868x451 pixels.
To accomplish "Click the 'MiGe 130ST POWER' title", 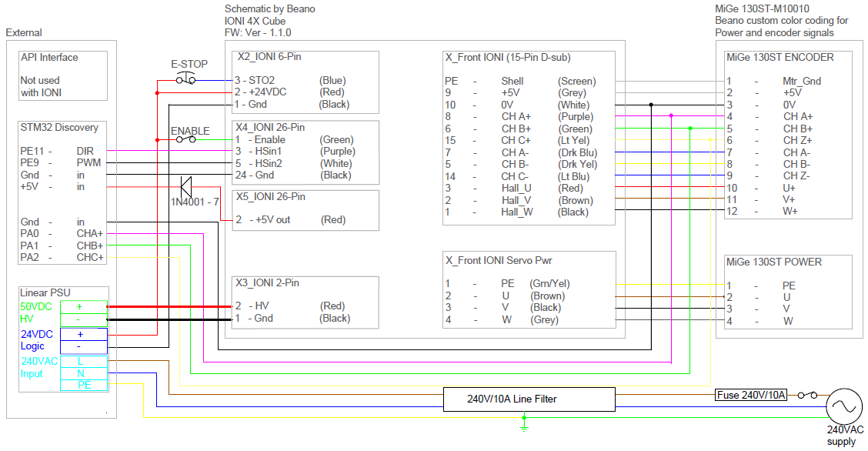I will pyautogui.click(x=774, y=262).
